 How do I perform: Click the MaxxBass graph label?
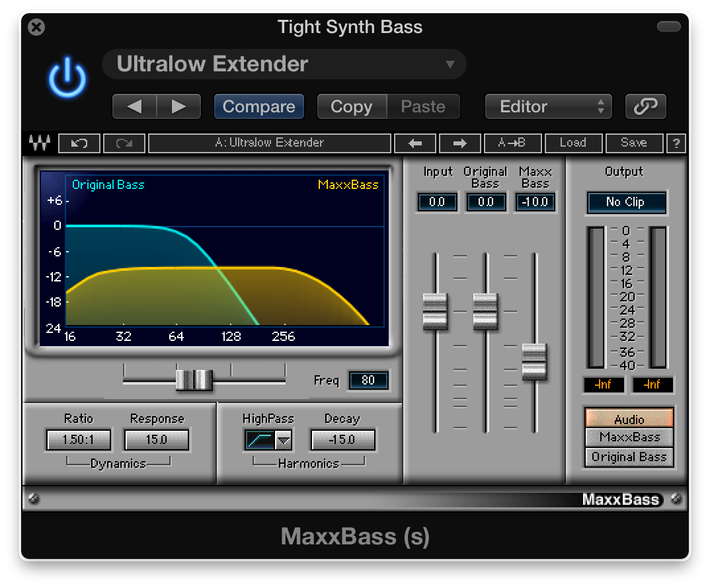[x=348, y=185]
